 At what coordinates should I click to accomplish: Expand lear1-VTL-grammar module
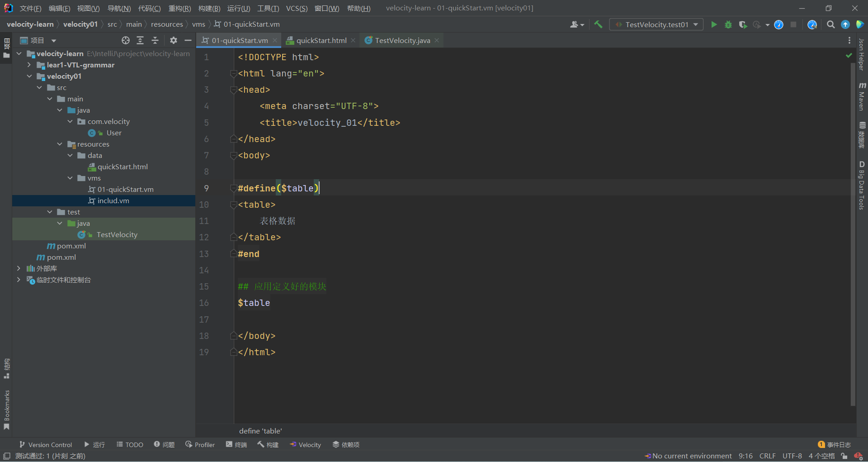(x=29, y=65)
